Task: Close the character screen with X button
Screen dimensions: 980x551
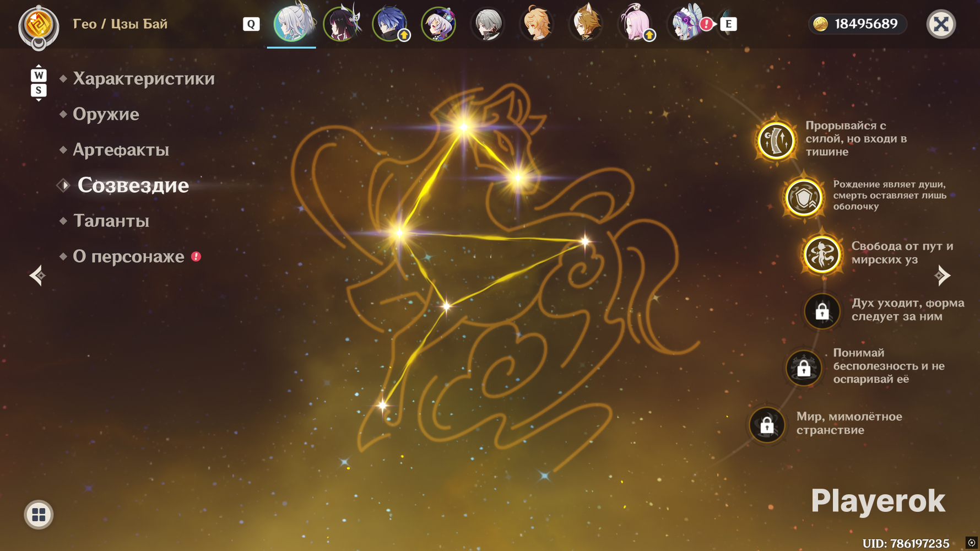Action: (941, 24)
